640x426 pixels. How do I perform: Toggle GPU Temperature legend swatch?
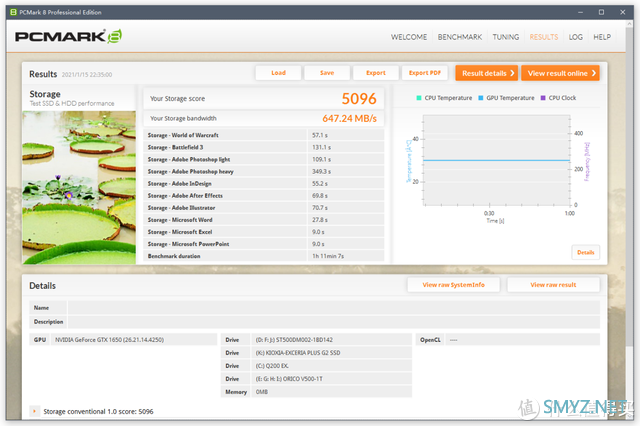click(x=480, y=98)
